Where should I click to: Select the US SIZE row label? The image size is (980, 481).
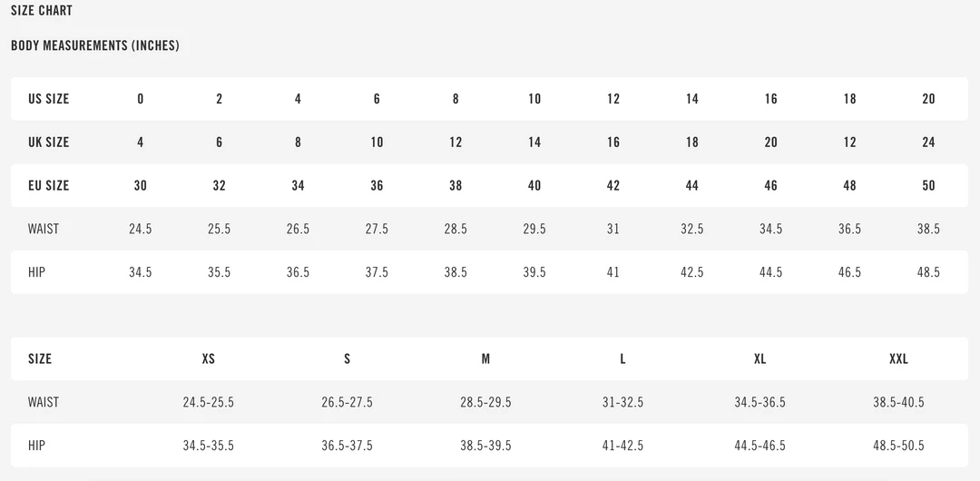click(x=49, y=99)
